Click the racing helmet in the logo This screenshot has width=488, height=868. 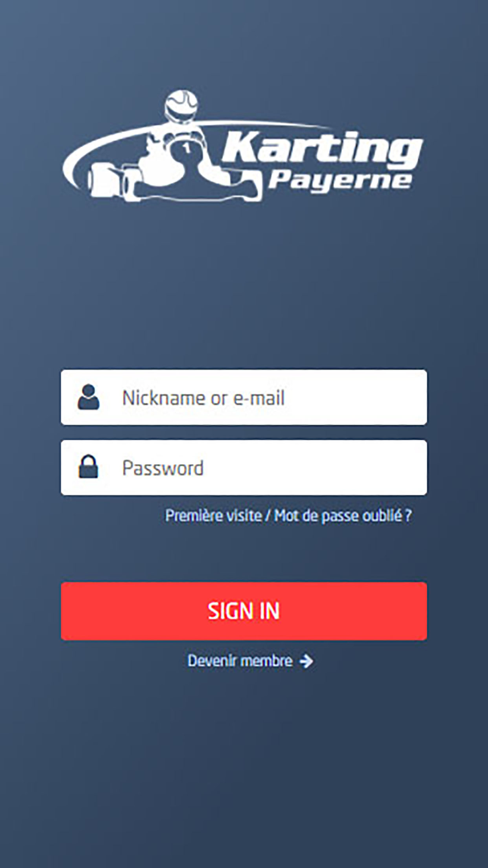click(181, 106)
